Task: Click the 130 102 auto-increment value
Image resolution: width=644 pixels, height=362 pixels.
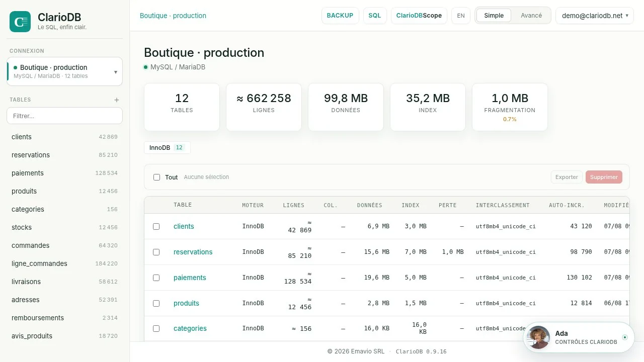Action: (579, 278)
